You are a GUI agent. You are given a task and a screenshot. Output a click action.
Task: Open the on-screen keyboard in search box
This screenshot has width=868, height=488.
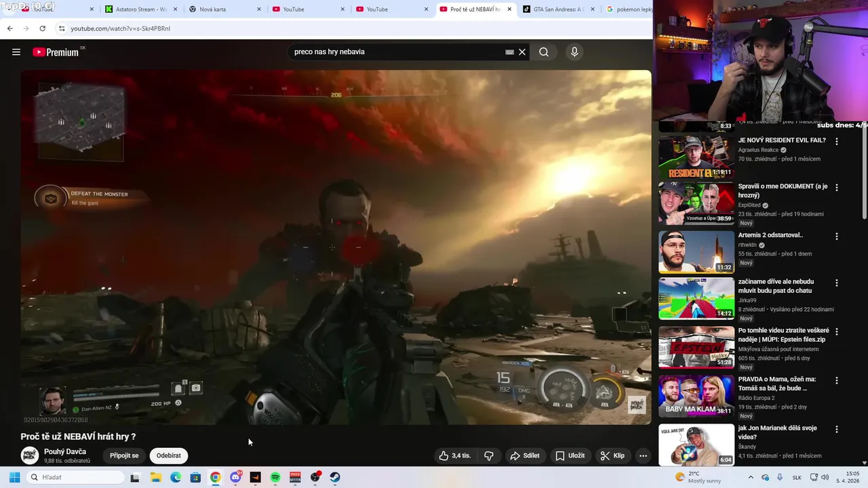pos(509,52)
